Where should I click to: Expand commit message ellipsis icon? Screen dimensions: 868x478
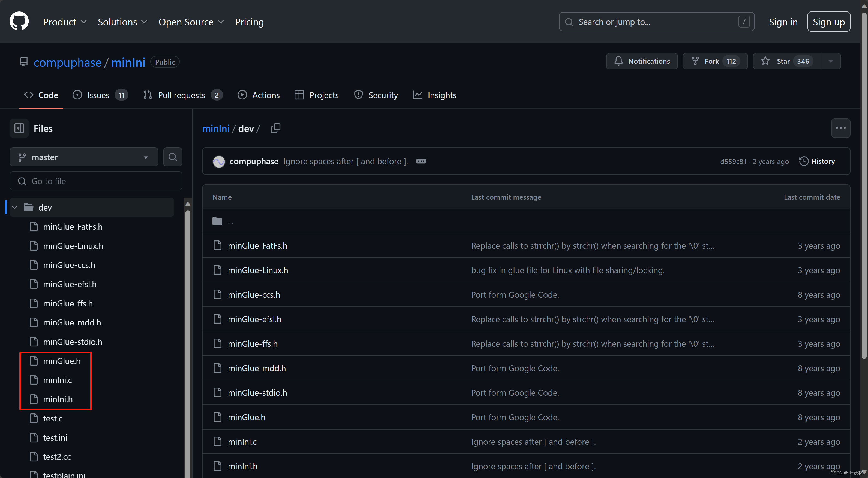[421, 161]
